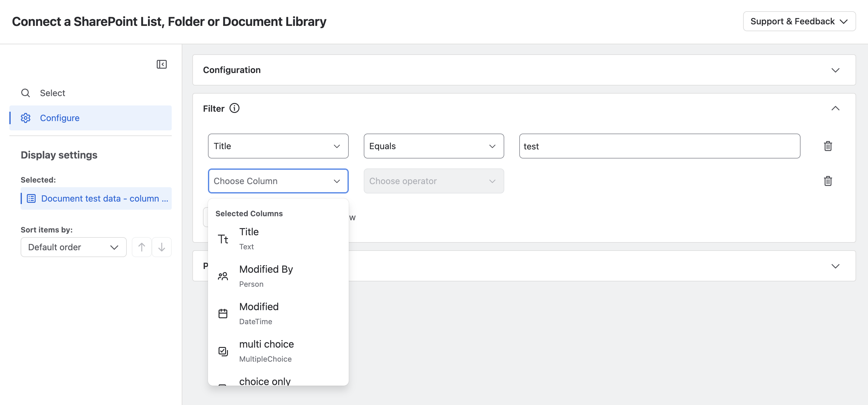Collapse the Filter section chevron
This screenshot has height=405, width=868.
[835, 108]
